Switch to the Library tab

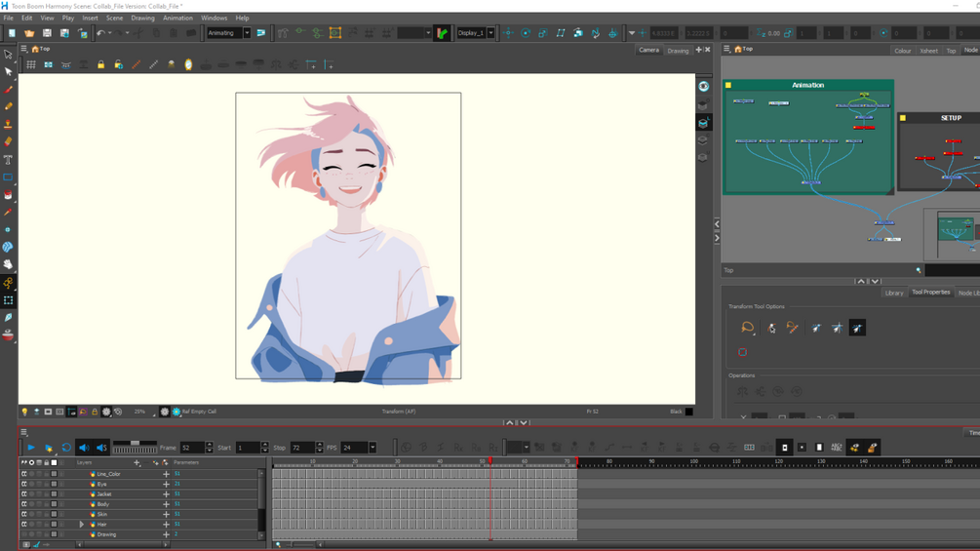[894, 293]
